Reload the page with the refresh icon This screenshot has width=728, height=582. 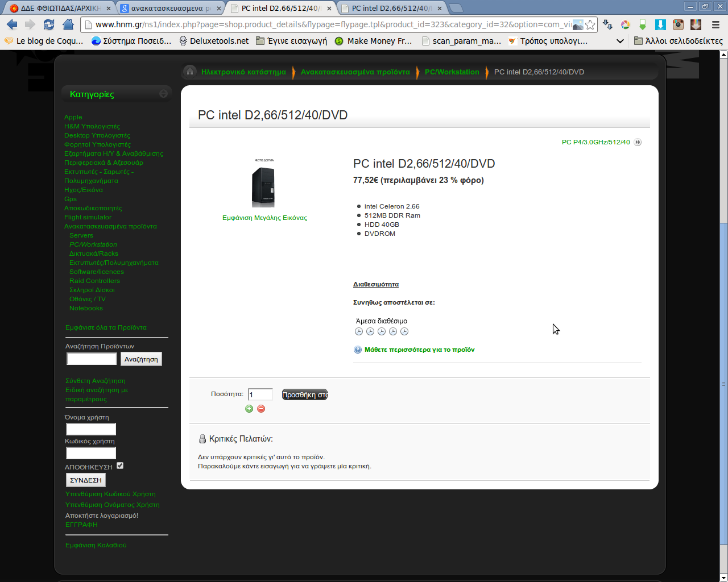pos(49,24)
